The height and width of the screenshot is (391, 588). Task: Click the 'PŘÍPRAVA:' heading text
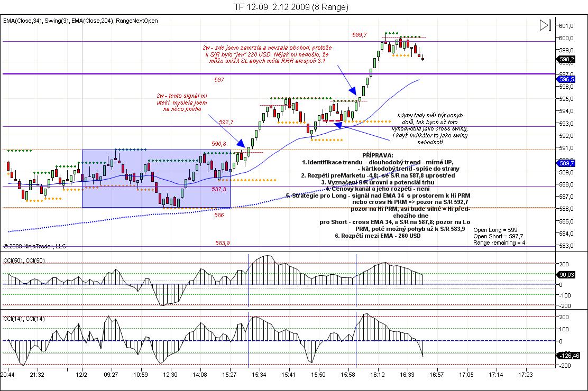378,155
